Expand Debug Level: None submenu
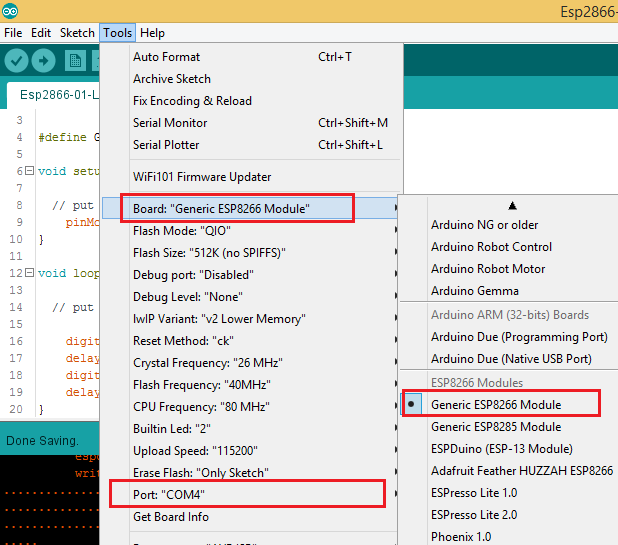 251,297
